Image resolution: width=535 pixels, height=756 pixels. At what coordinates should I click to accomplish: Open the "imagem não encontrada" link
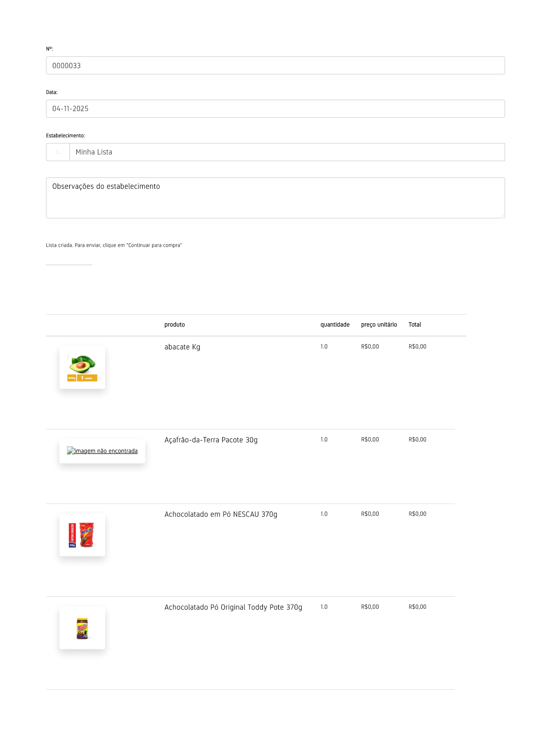[106, 451]
